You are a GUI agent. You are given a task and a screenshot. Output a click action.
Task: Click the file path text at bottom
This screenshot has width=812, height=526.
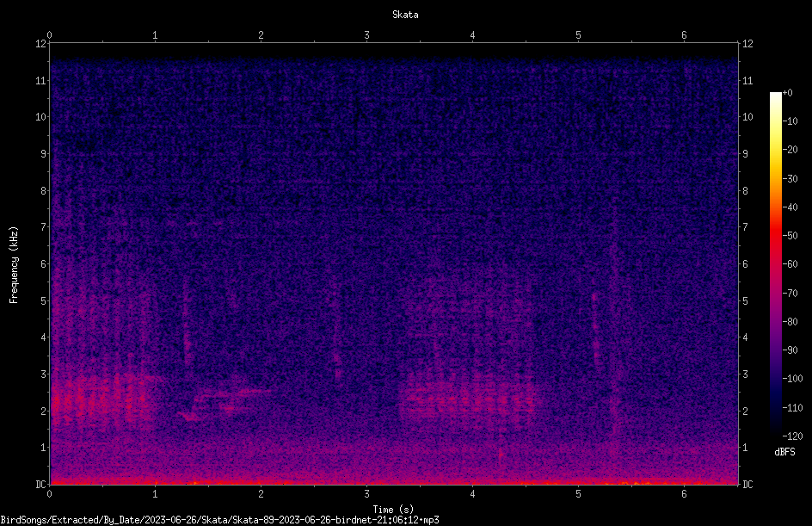219,520
